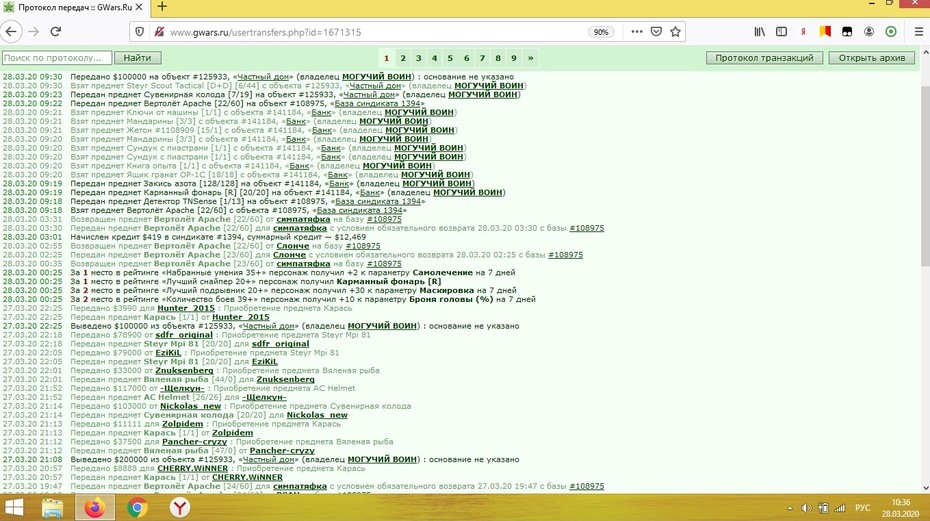
Task: Click Firefox icon in taskbar
Action: pos(94,508)
